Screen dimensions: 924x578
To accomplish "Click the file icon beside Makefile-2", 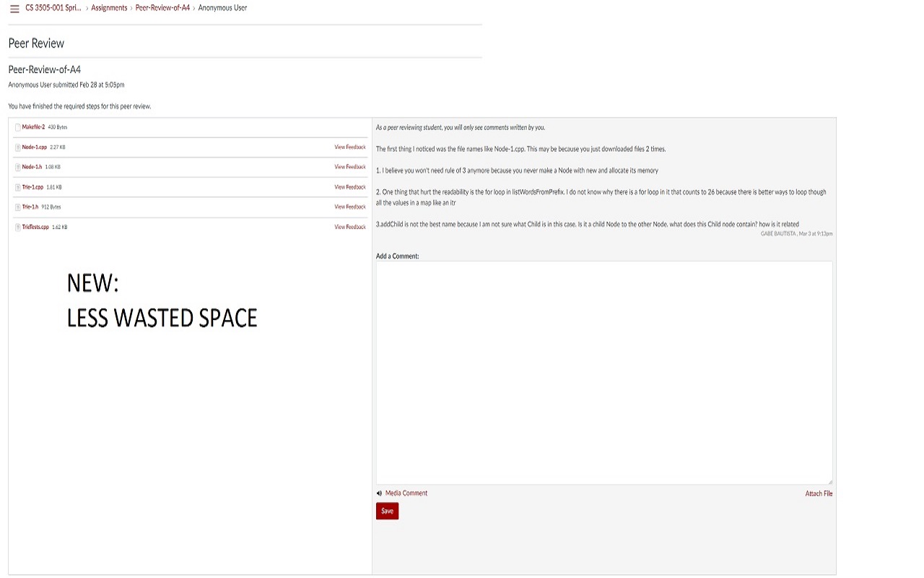I will 18,127.
